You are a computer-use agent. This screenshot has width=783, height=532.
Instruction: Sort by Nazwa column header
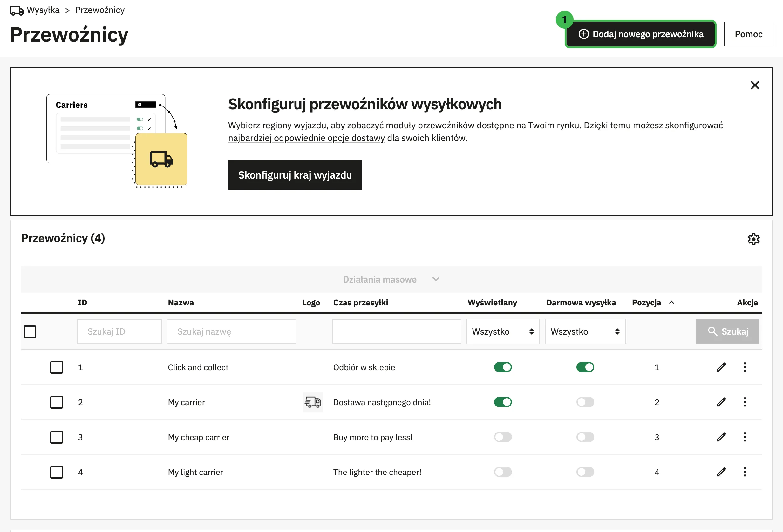(x=181, y=303)
